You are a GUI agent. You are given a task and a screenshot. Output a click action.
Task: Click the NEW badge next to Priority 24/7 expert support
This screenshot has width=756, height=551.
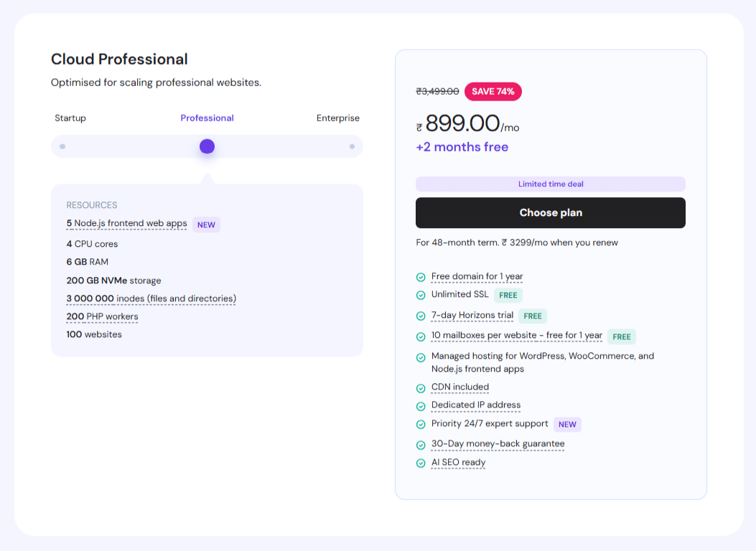point(567,424)
